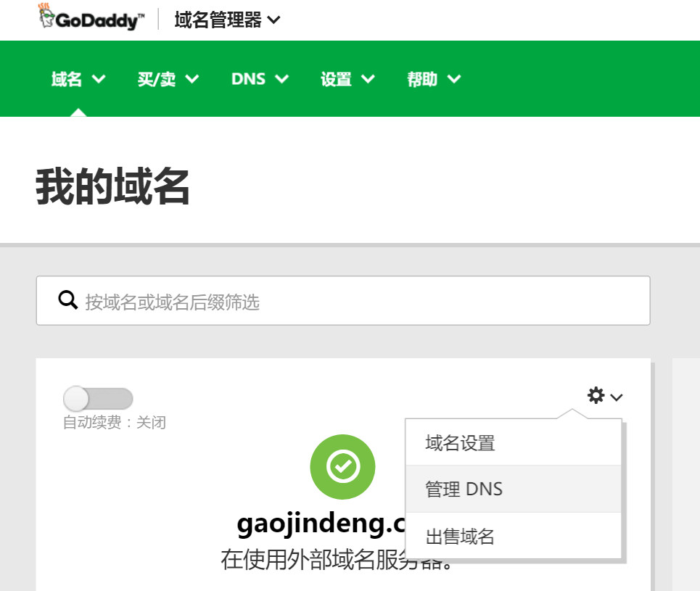The height and width of the screenshot is (591, 700).
Task: Collapse the gear menu chevron
Action: (616, 397)
